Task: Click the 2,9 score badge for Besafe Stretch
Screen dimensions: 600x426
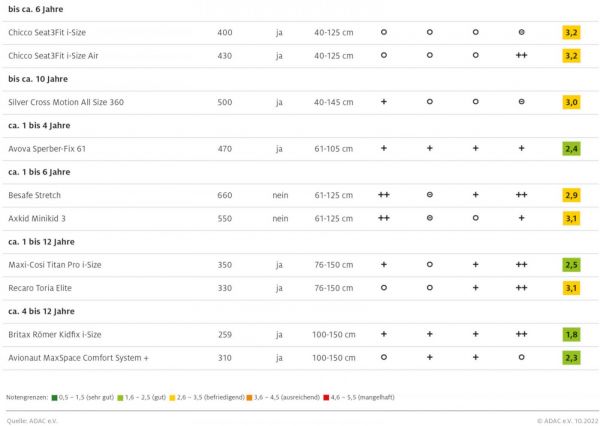Action: coord(571,195)
